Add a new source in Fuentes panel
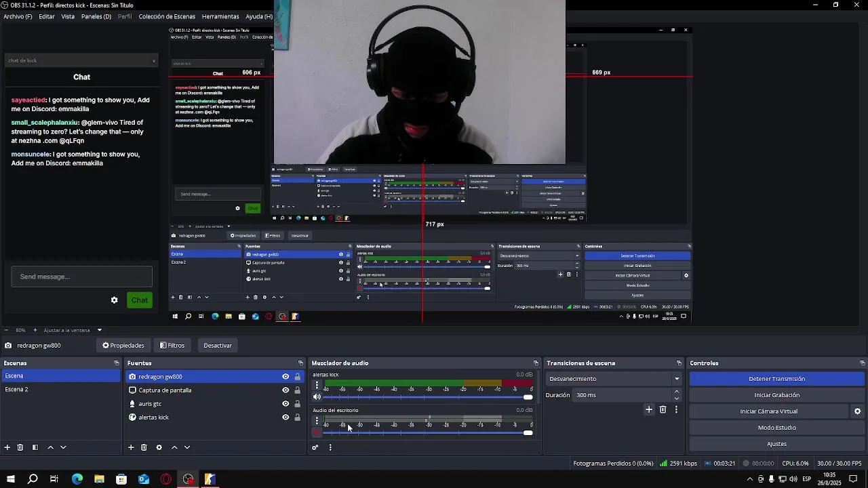 tap(131, 447)
